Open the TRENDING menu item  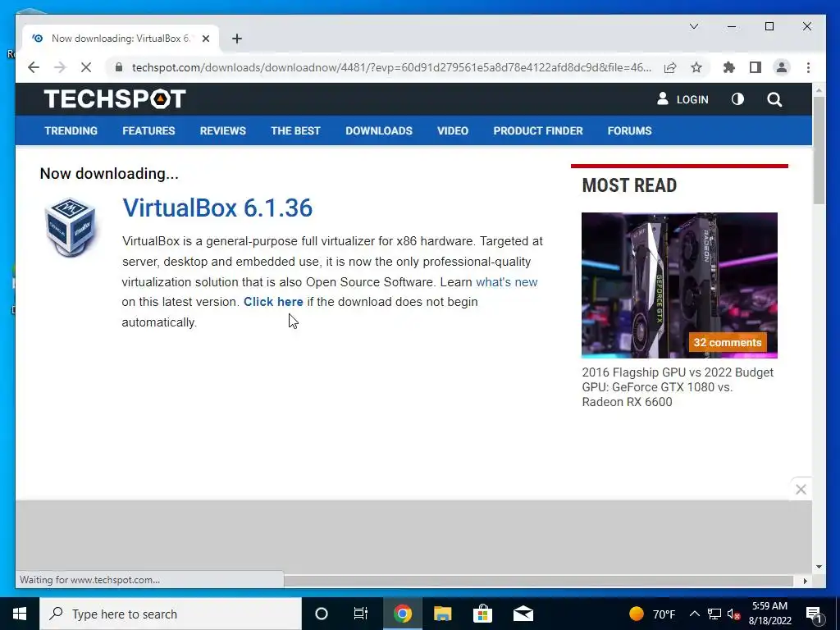tap(71, 130)
